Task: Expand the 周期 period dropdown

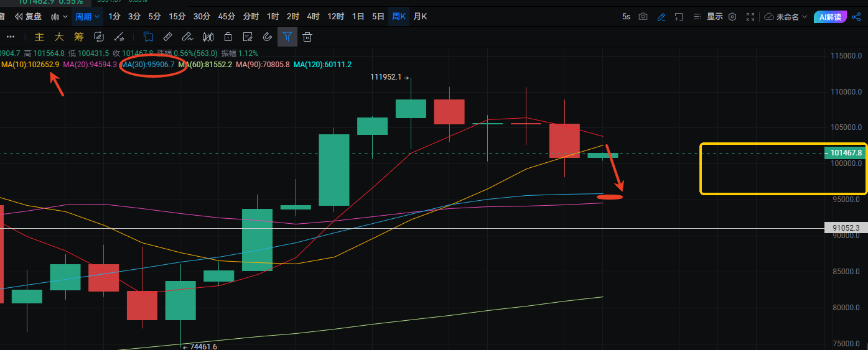Action: click(x=87, y=17)
